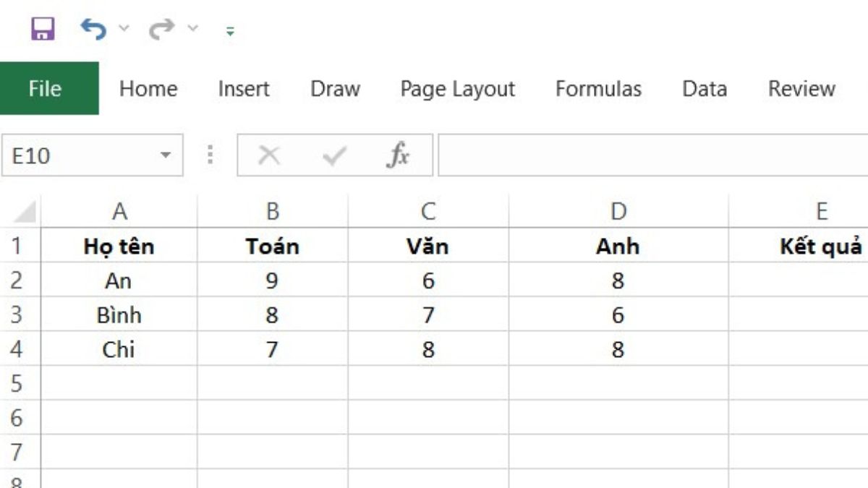Expand the Redo history dropdown arrow
Image resolution: width=868 pixels, height=488 pixels.
tap(192, 30)
